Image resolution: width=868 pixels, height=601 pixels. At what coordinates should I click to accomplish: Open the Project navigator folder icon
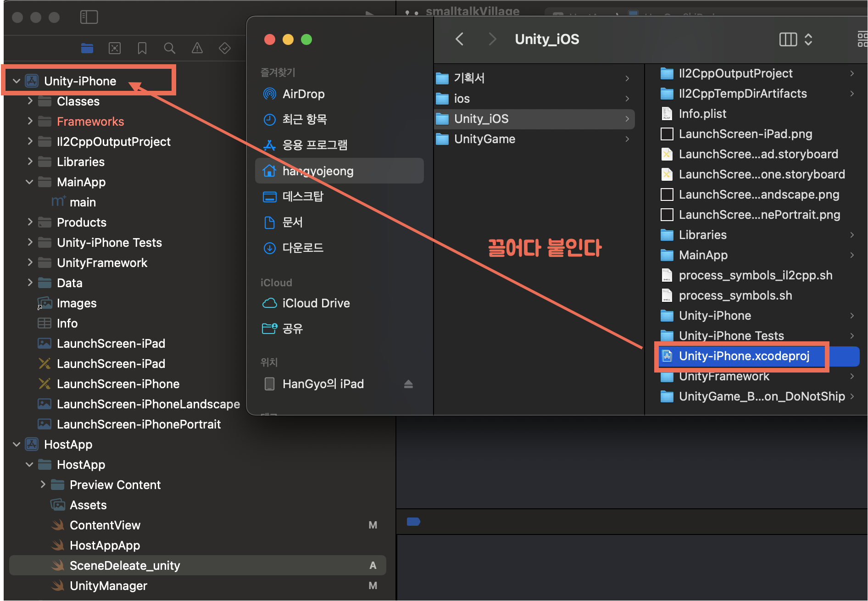[x=87, y=48]
